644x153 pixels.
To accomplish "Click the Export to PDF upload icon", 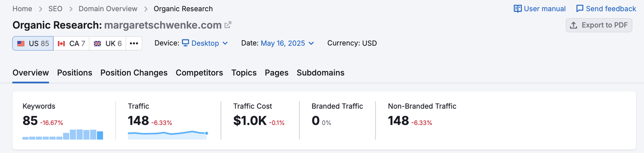I will point(574,25).
